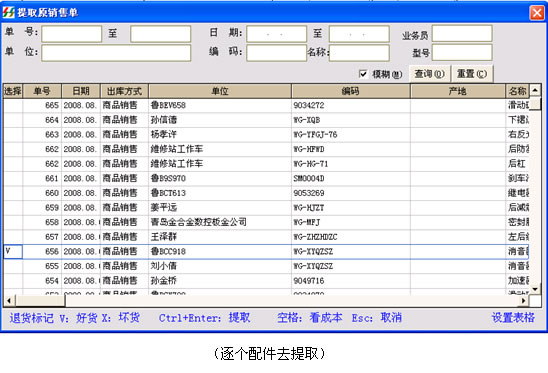Viewport: 548px width, 373px height.
Task: Click the 选择 column header
Action: click(13, 91)
